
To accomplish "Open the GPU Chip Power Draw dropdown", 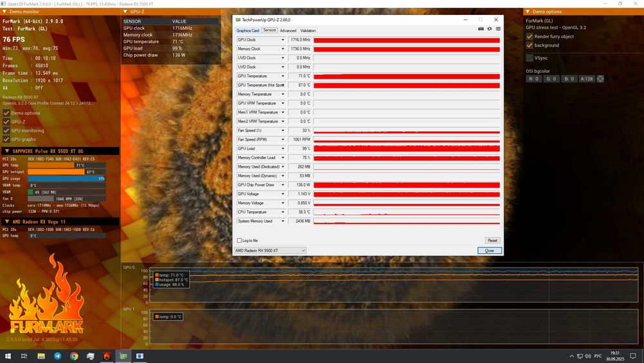I will [283, 185].
